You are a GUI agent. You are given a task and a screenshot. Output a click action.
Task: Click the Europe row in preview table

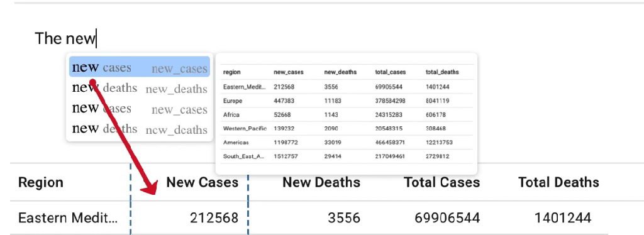347,101
